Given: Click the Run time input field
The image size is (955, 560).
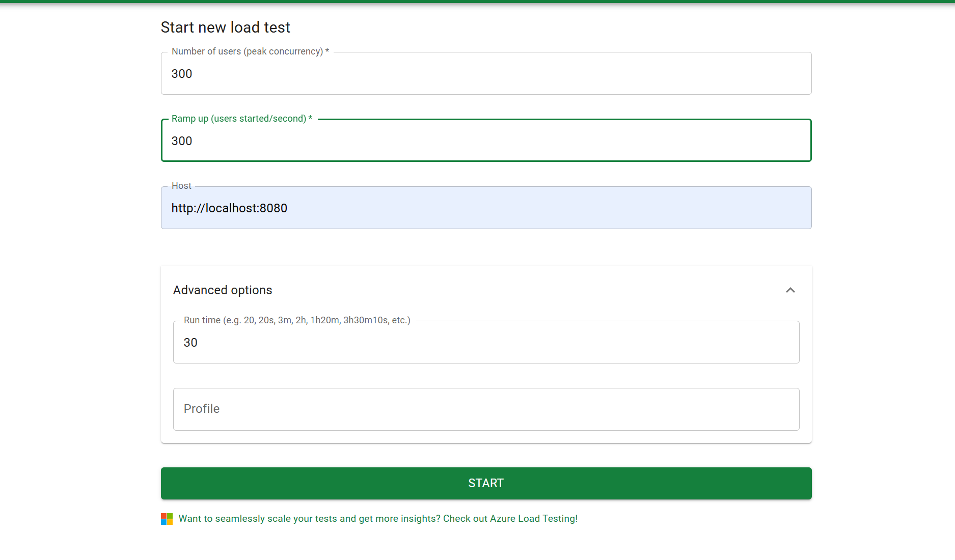Looking at the screenshot, I should pyautogui.click(x=486, y=342).
